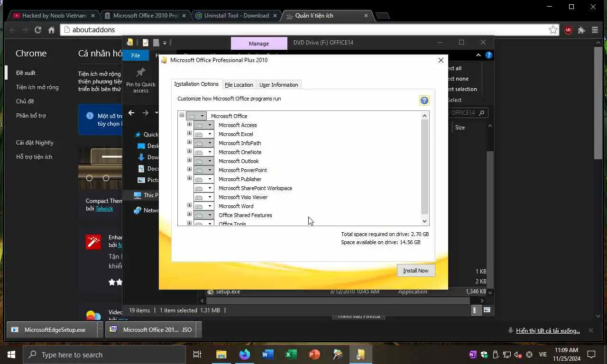Expand the Microsoft Word tree node

pos(189,205)
